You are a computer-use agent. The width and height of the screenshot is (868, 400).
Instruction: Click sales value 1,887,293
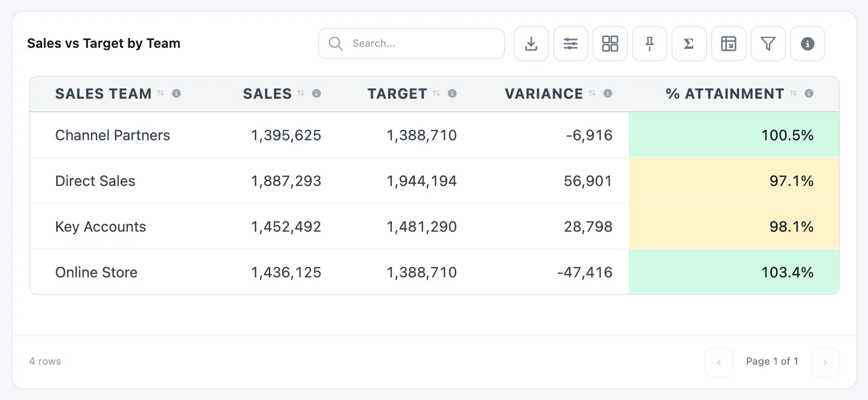tap(286, 181)
